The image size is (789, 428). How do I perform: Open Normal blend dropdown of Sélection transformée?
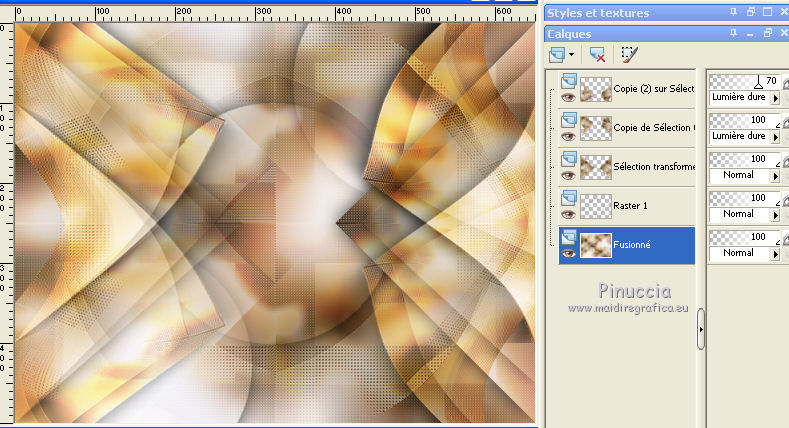click(775, 176)
